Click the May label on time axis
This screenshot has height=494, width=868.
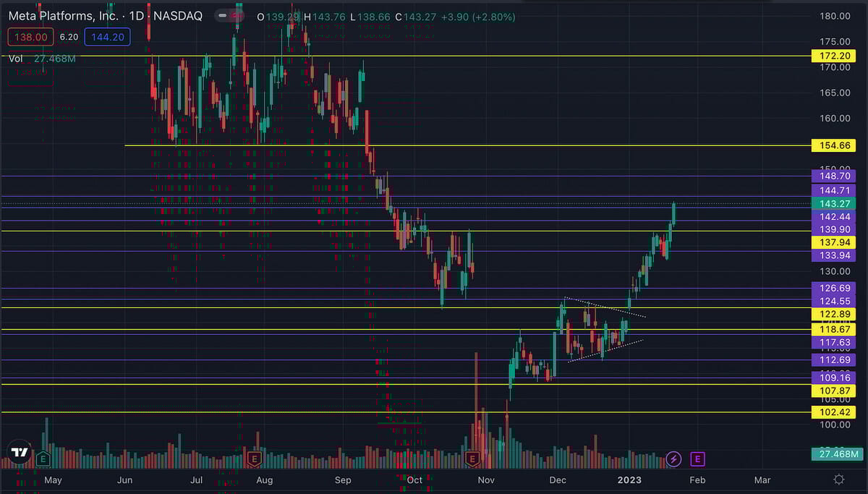point(53,480)
